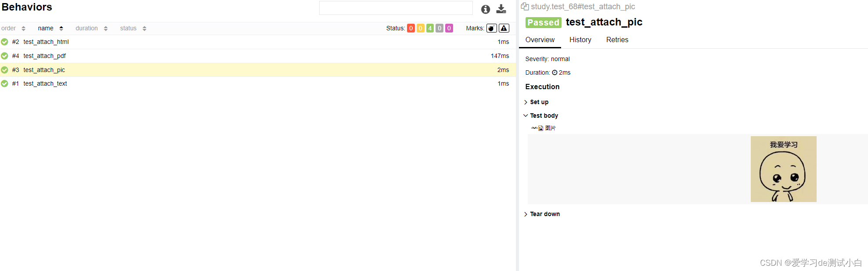This screenshot has height=271, width=868.
Task: Click the 147ms duration of test_attach_pdf
Action: 500,56
